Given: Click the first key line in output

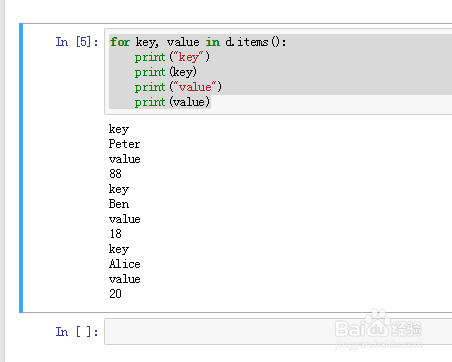Looking at the screenshot, I should (x=119, y=129).
